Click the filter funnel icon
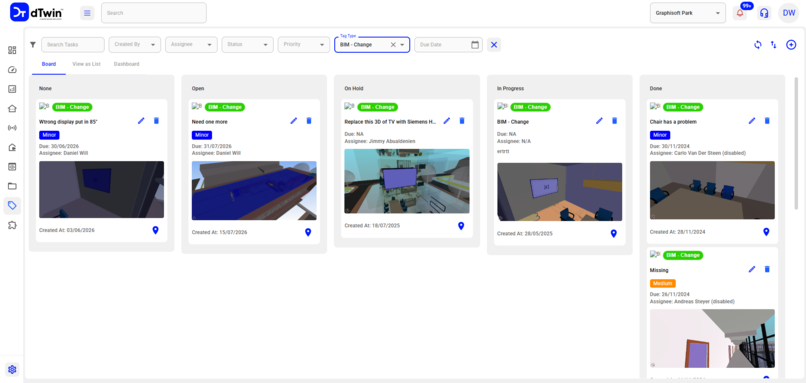The height and width of the screenshot is (383, 806). click(33, 45)
